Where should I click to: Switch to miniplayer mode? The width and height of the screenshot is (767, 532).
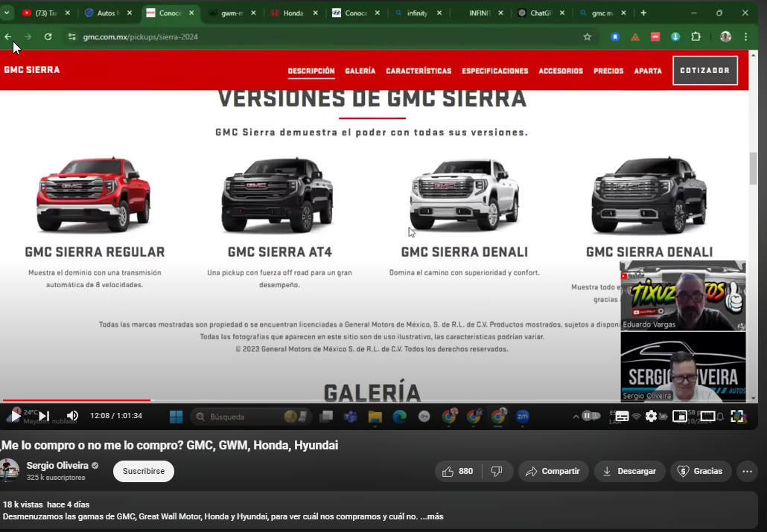(679, 416)
